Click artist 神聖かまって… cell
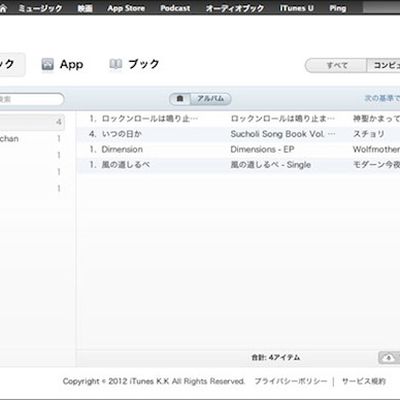This screenshot has height=400, width=400. click(x=376, y=119)
